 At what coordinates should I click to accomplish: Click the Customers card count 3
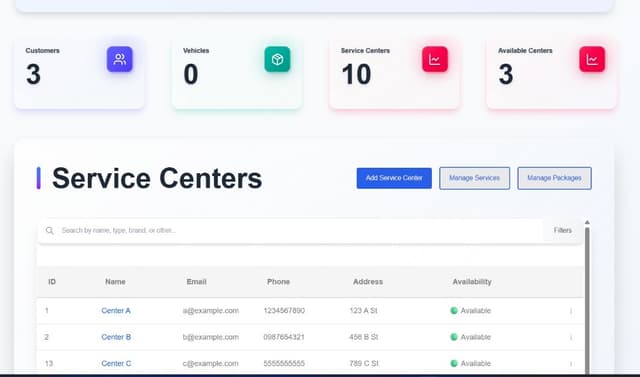coord(33,75)
